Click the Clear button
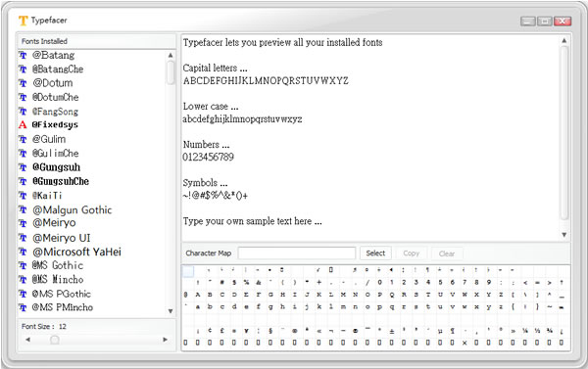 (x=447, y=254)
